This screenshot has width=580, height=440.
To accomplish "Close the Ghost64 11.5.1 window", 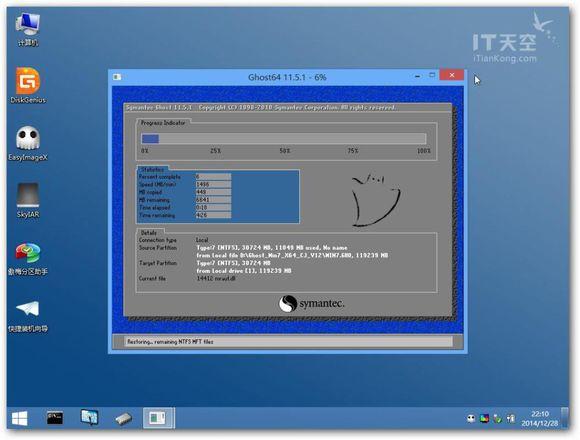I will click(x=452, y=75).
